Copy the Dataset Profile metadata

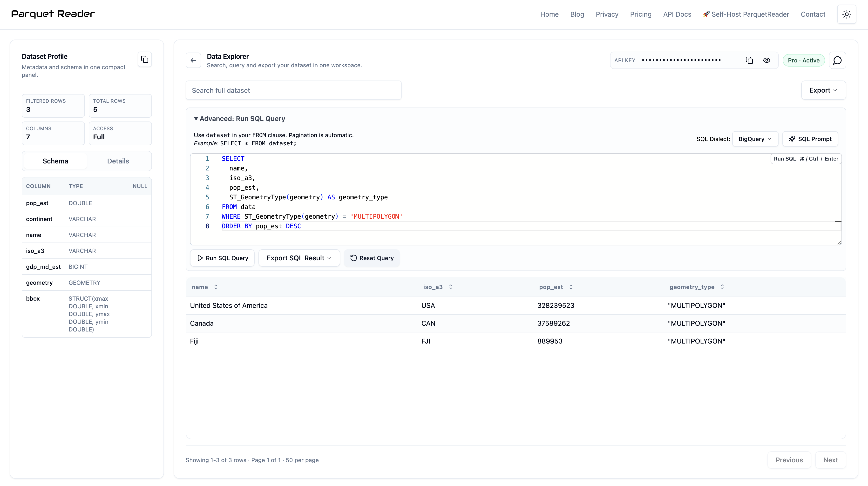tap(145, 60)
